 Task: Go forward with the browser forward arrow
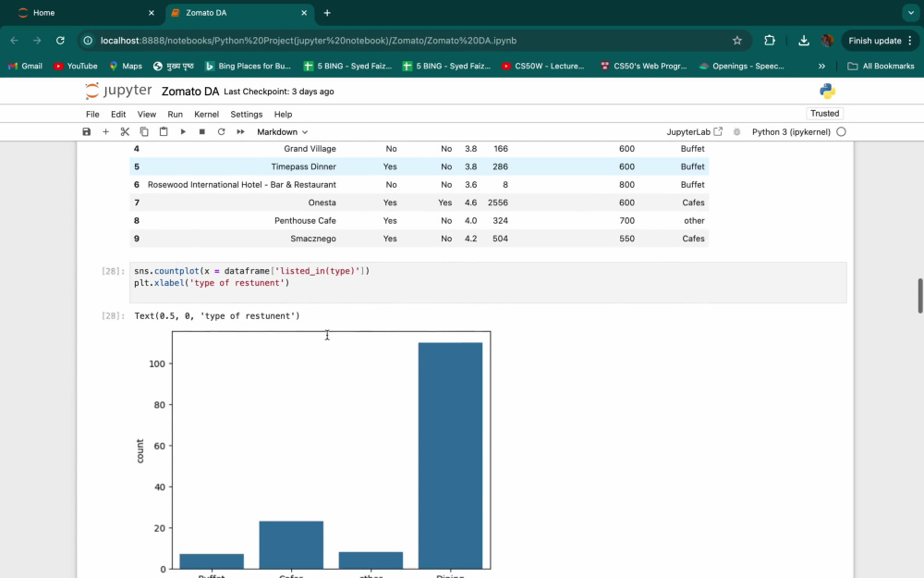tap(37, 40)
